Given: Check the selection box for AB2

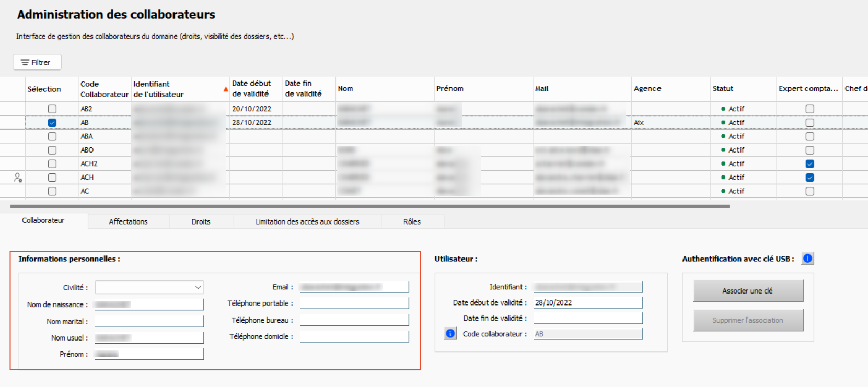Looking at the screenshot, I should 52,109.
